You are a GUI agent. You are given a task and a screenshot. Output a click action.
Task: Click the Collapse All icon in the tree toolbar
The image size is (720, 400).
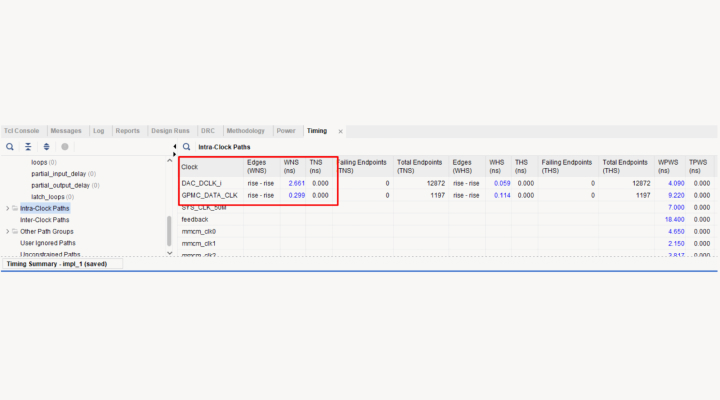click(28, 147)
